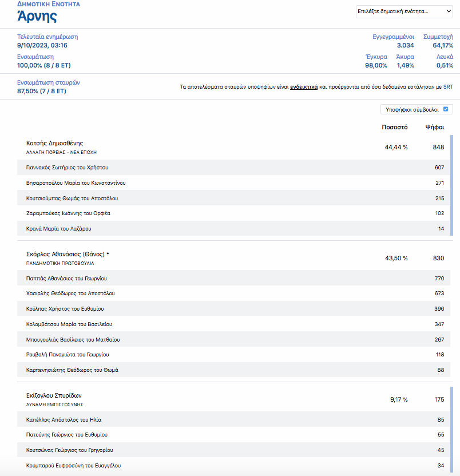Click the 'Ποσοστό' column header
The height and width of the screenshot is (476, 460).
coord(394,127)
